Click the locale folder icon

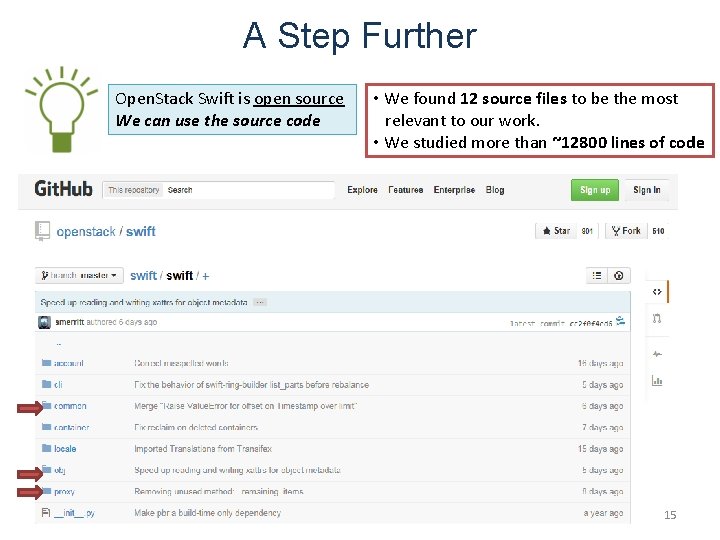(46, 448)
